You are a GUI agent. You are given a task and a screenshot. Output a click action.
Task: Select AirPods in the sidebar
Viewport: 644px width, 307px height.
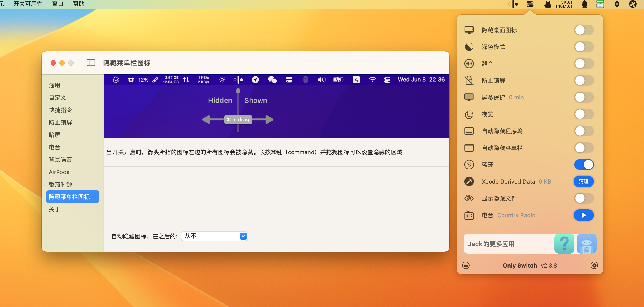click(x=59, y=172)
